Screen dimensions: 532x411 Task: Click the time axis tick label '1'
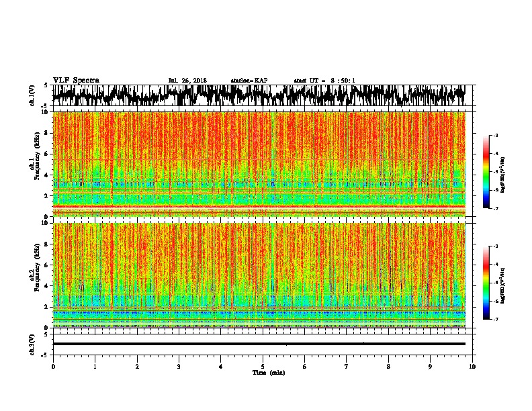pyautogui.click(x=95, y=367)
